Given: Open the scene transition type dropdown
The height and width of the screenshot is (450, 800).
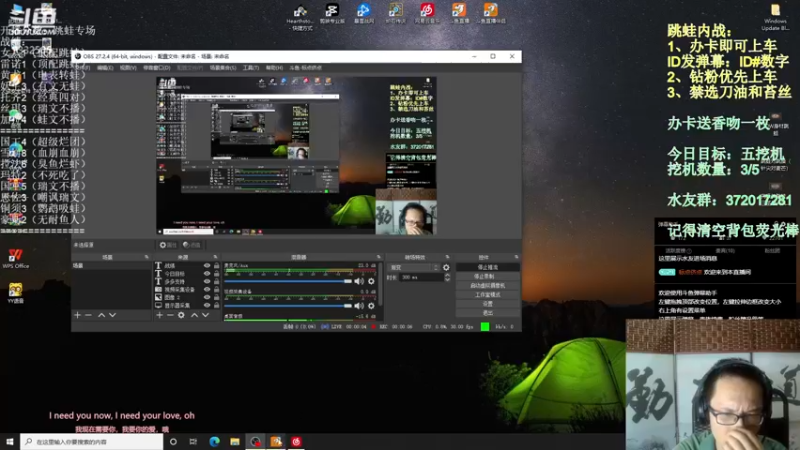Looking at the screenshot, I should [x=414, y=267].
